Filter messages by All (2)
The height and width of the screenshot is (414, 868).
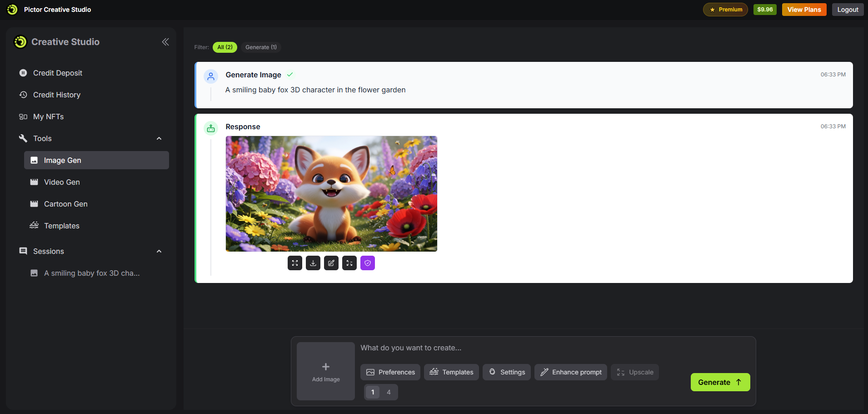pyautogui.click(x=225, y=47)
